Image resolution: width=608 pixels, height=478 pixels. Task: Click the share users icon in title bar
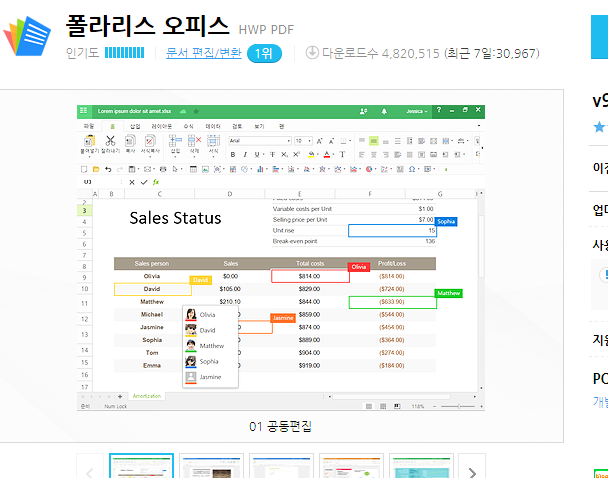click(x=363, y=111)
